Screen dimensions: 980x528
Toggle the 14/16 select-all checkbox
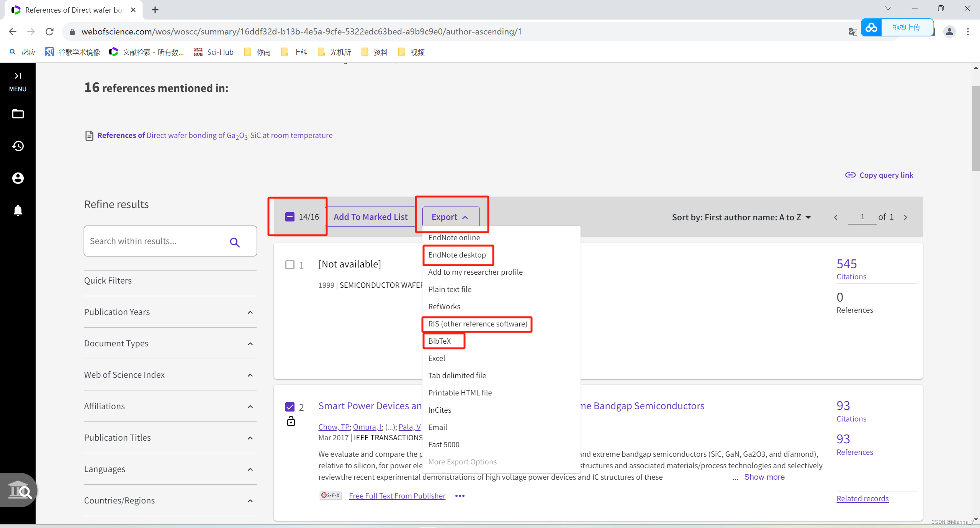290,217
